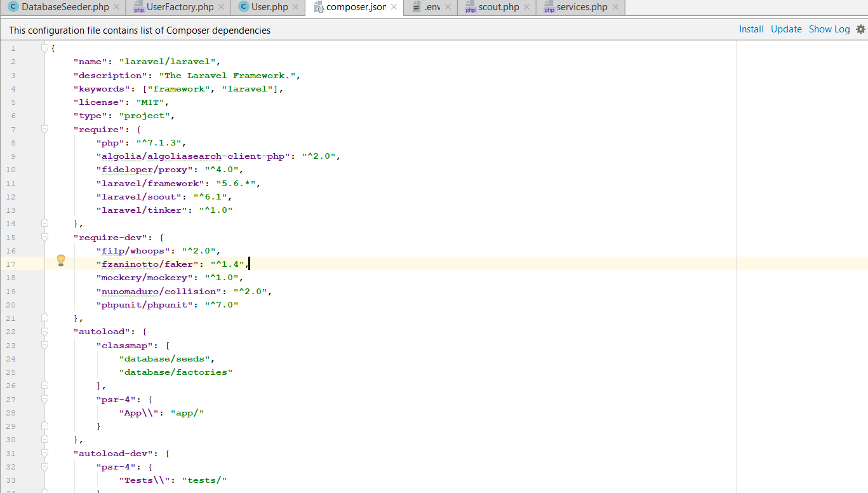Close the .env tab

pyautogui.click(x=448, y=7)
